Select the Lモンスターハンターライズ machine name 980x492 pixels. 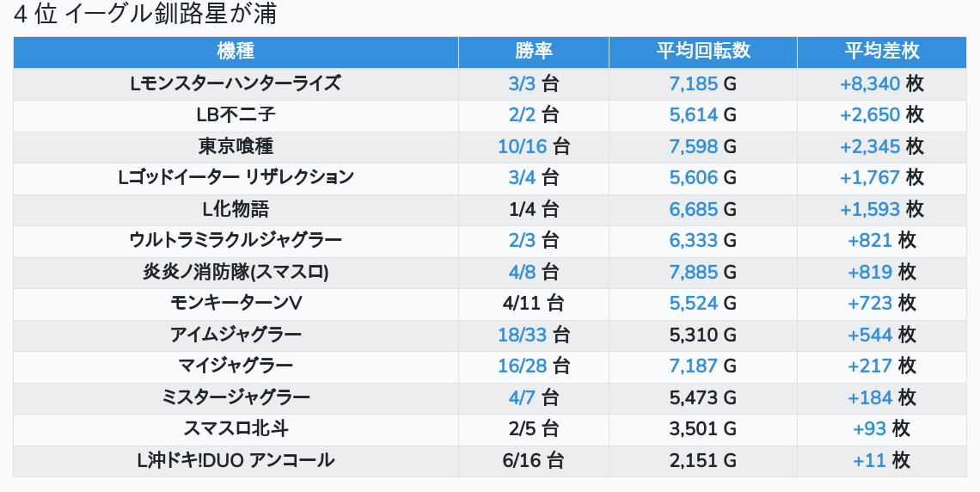pyautogui.click(x=236, y=83)
